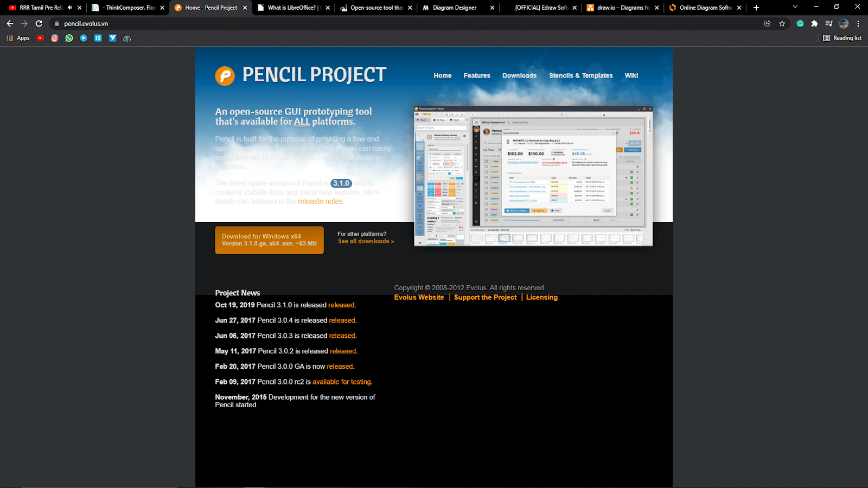
Task: Open the available for testing link
Action: coord(342,382)
